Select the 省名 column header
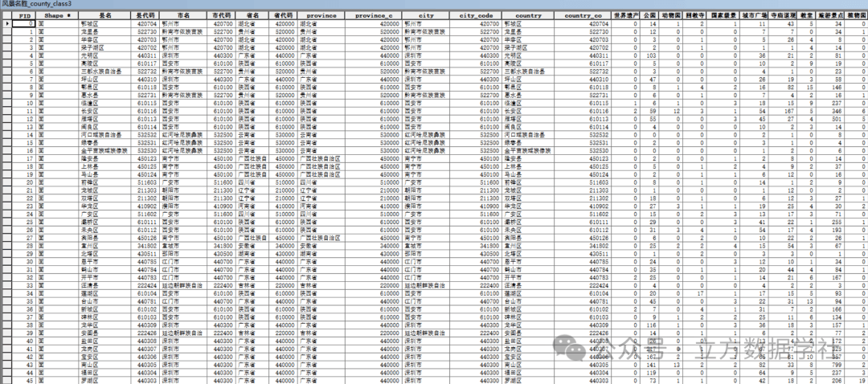The image size is (868, 384). pyautogui.click(x=252, y=15)
